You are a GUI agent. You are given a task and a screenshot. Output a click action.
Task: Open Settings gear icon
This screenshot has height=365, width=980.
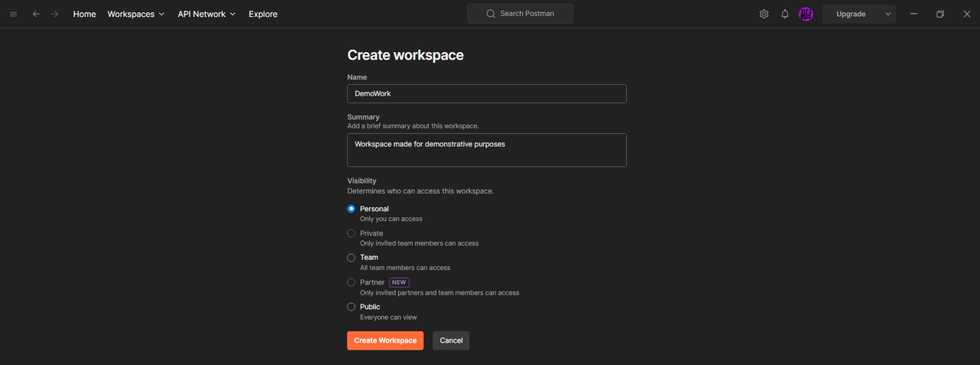(x=763, y=14)
